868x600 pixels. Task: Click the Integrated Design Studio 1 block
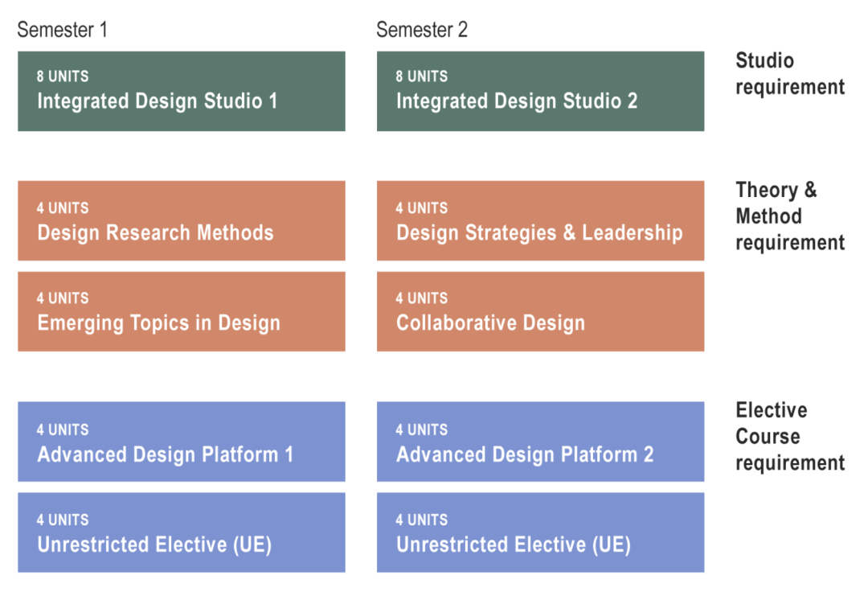click(181, 92)
